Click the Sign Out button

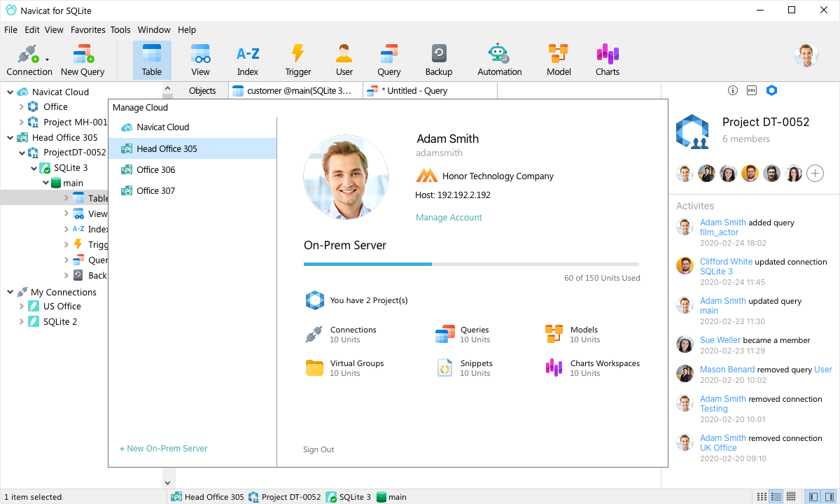[x=318, y=449]
